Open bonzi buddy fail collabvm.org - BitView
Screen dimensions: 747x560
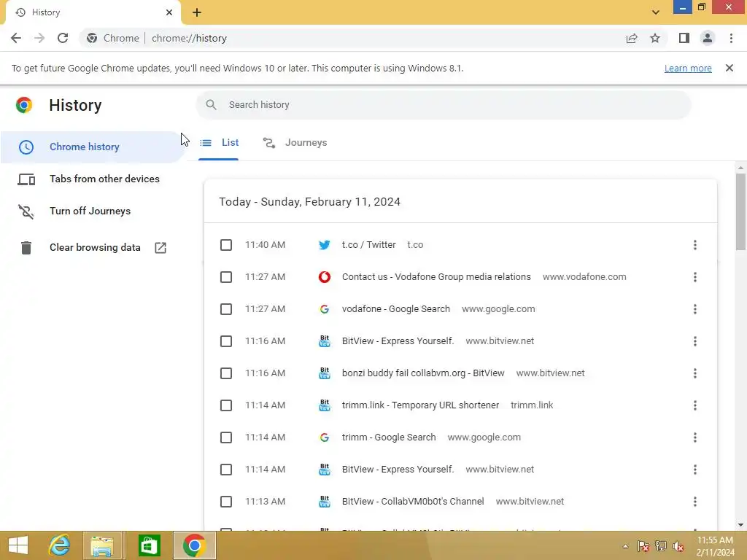click(423, 373)
